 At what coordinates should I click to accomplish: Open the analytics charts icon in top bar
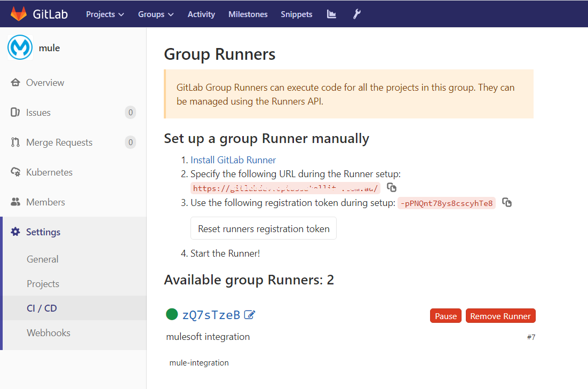[331, 14]
